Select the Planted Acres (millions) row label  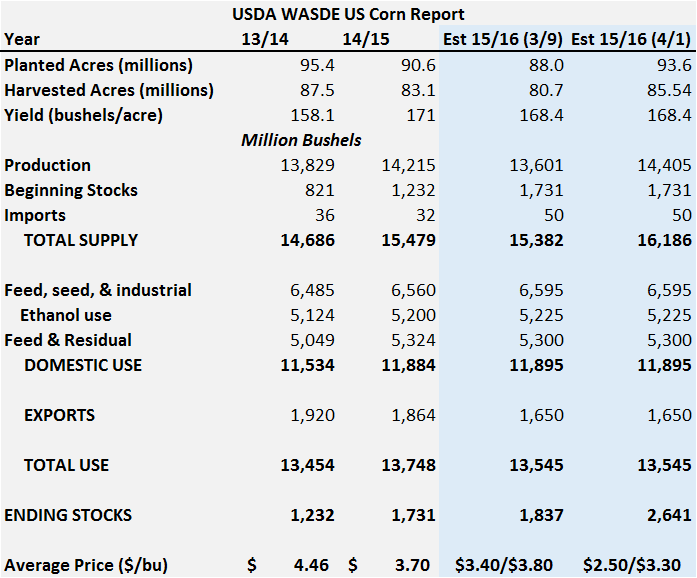coord(98,65)
